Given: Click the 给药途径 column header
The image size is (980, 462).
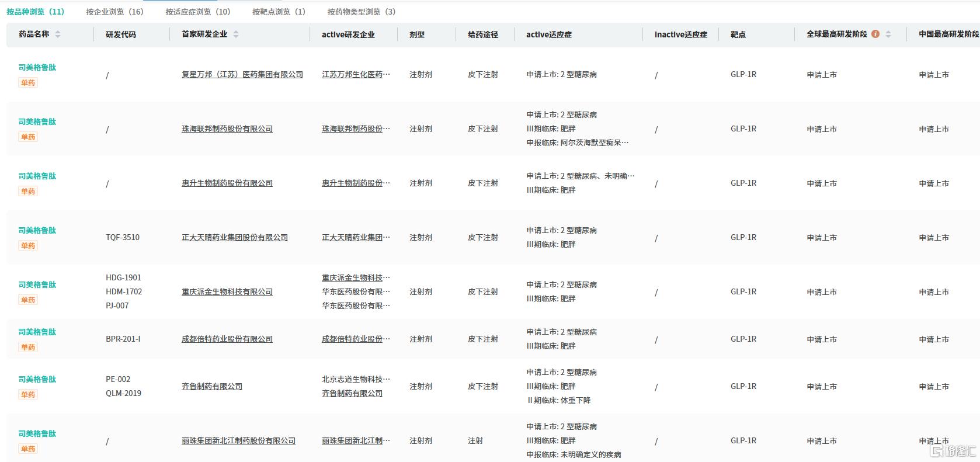Looking at the screenshot, I should [483, 34].
